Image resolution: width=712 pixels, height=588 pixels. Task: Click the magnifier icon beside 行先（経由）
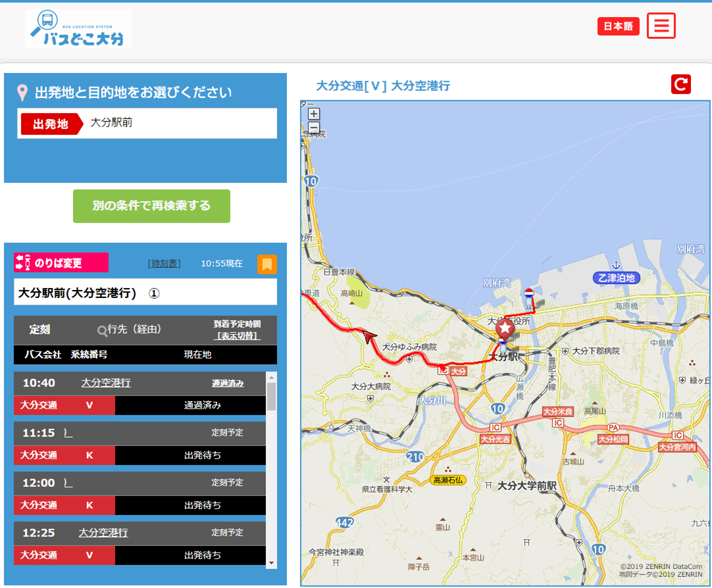[x=102, y=330]
